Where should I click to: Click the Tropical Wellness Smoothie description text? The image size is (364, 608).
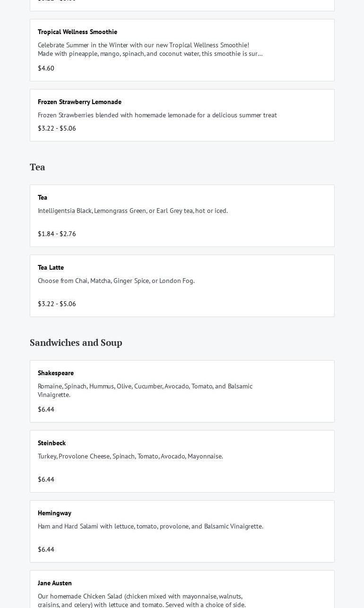coord(150,49)
